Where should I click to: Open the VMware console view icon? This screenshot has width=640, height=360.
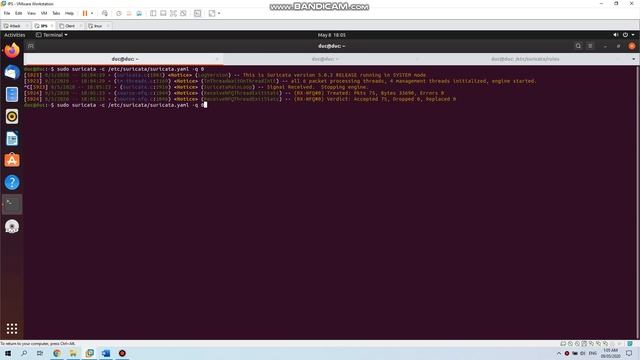pos(198,13)
